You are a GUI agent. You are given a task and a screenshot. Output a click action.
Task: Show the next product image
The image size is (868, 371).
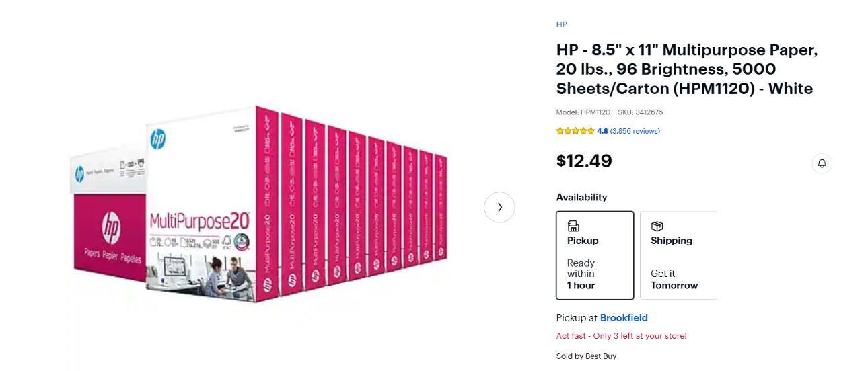(499, 207)
